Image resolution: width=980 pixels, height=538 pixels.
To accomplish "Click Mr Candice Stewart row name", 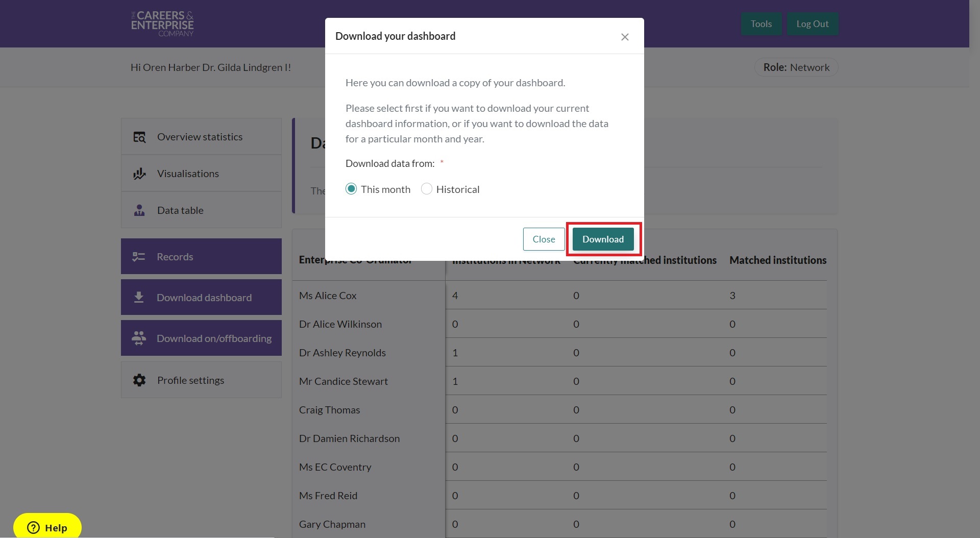I will [344, 381].
